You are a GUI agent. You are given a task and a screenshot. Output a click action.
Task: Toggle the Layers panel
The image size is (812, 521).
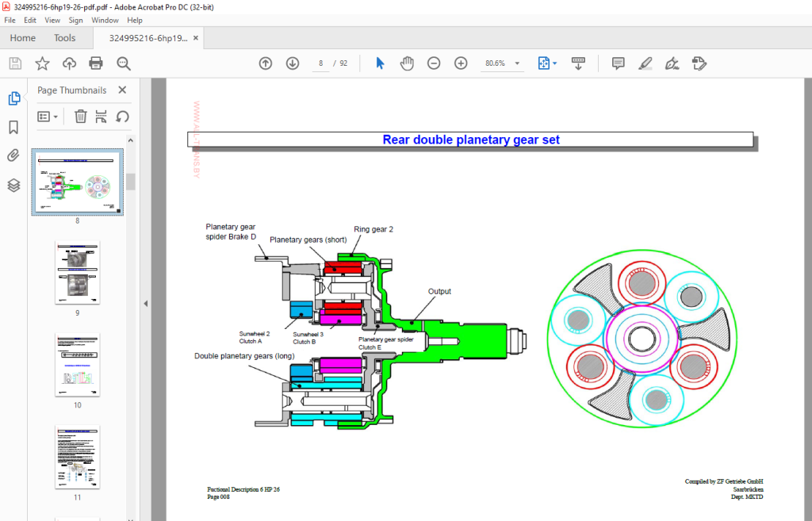[14, 185]
